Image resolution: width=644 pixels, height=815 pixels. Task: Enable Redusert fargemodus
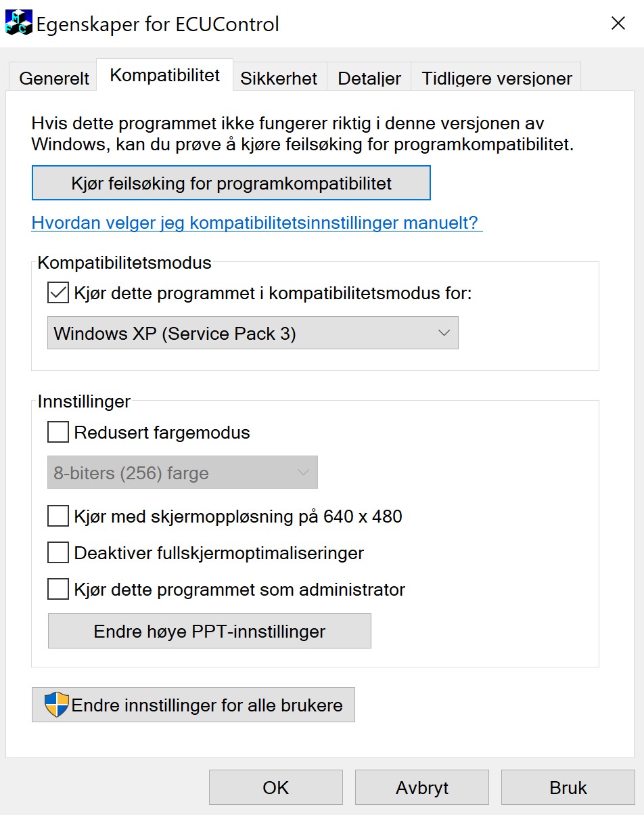(x=57, y=432)
